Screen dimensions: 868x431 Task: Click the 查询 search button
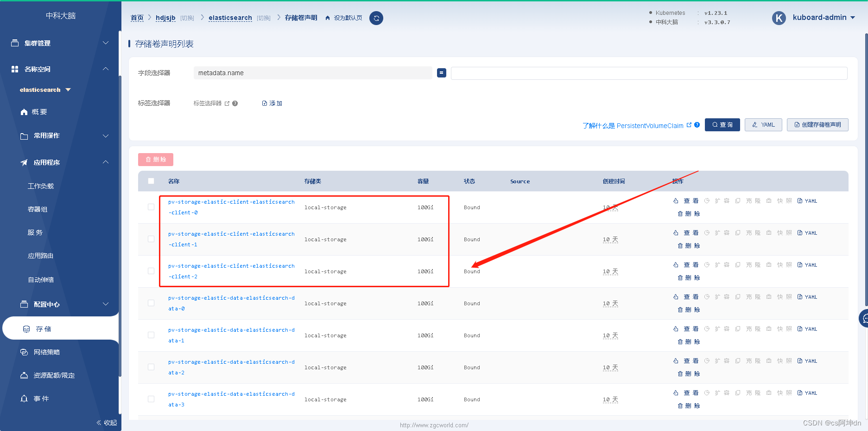[x=722, y=125]
